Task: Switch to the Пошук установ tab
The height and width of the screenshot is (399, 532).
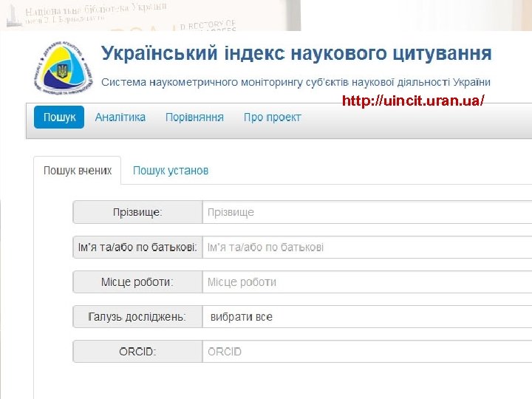Action: 171,171
